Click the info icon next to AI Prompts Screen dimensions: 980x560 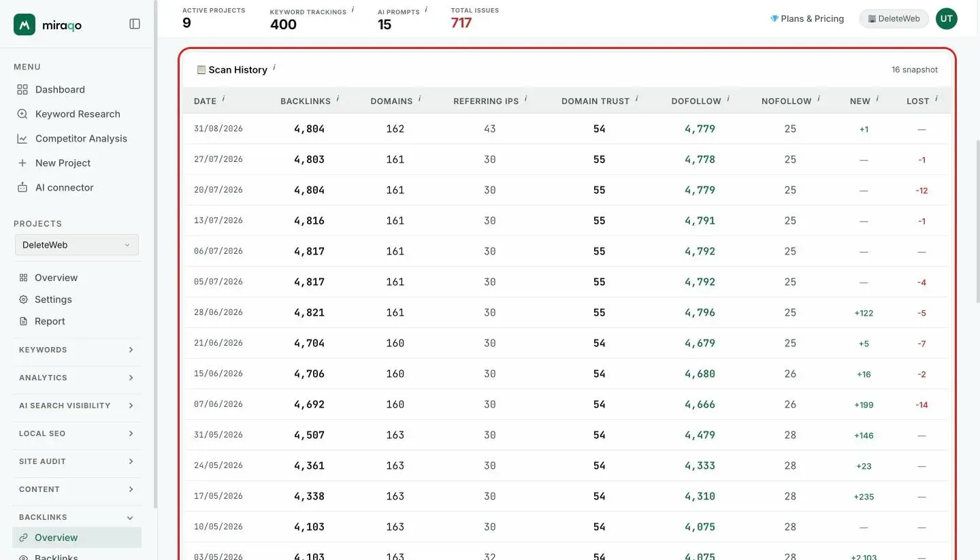[x=426, y=10]
